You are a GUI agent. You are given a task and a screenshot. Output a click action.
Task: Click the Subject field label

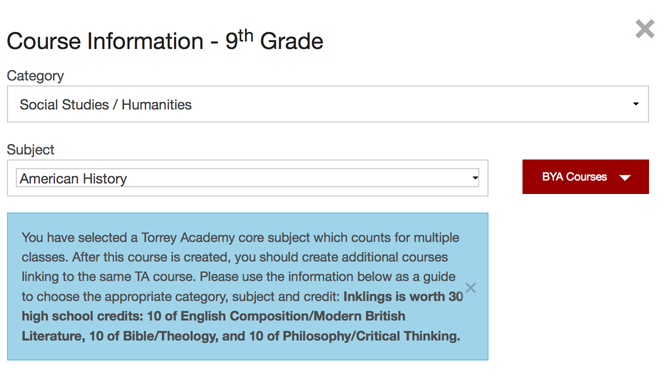click(x=30, y=150)
